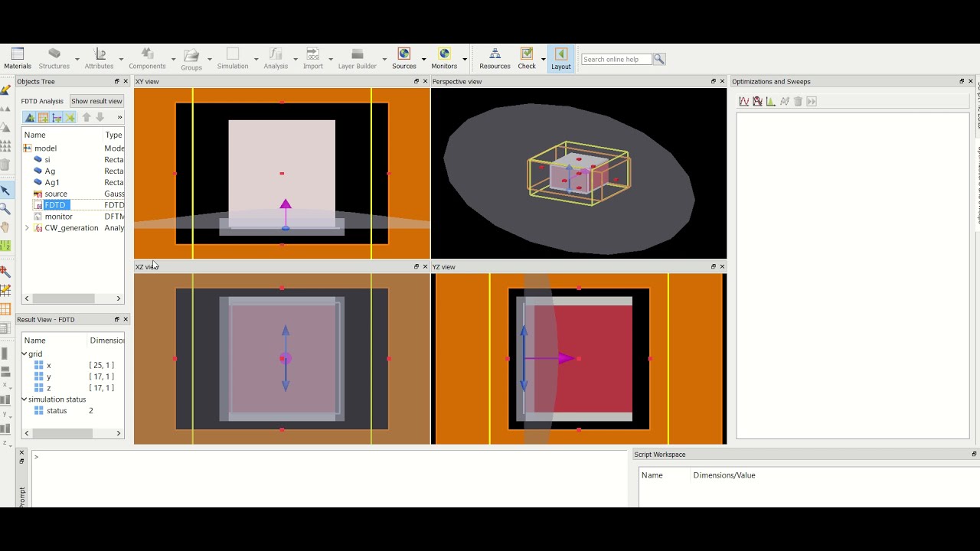Click third icon in Optimizations and Sweeps toolbar
The height and width of the screenshot is (551, 980).
771,101
